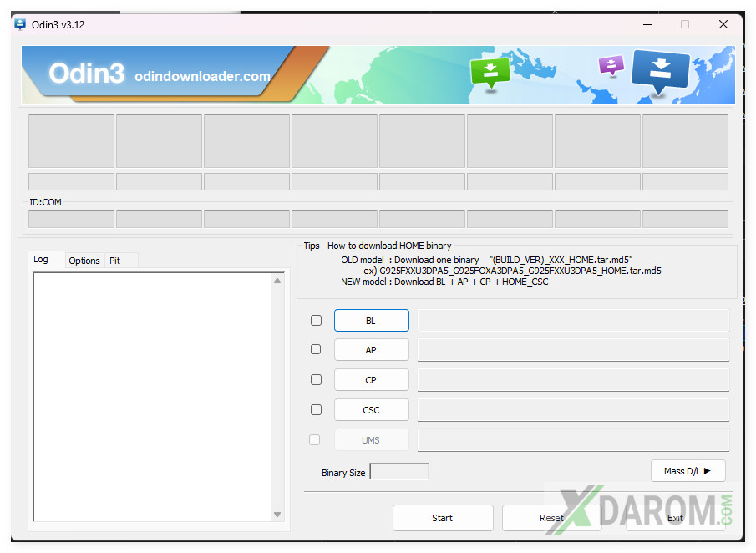This screenshot has width=756, height=553.
Task: Open the Pit tab
Action: click(x=115, y=261)
